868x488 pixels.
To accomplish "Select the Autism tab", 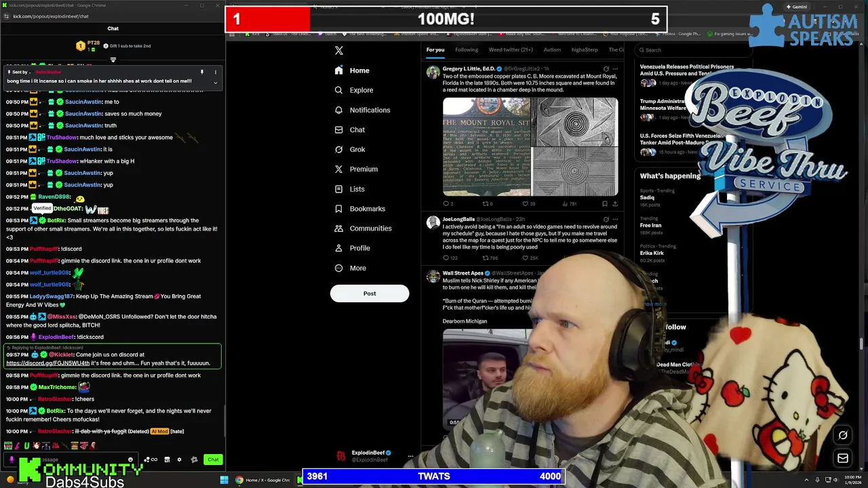I will click(x=552, y=49).
